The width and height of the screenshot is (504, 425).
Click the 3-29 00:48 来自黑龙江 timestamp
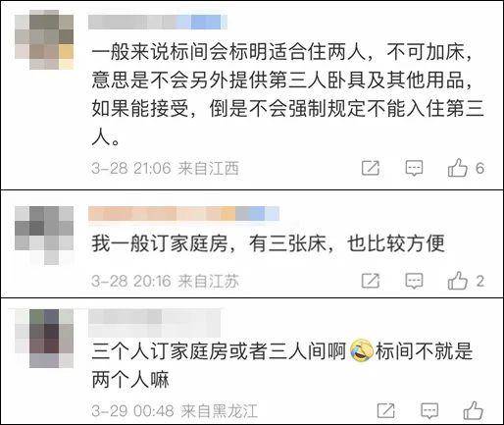[x=175, y=410]
